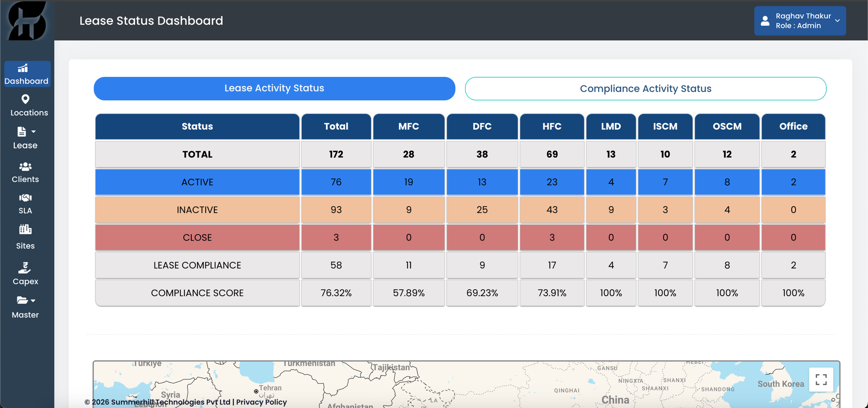Go to Locations pin icon
Image resolution: width=868 pixels, height=408 pixels.
click(x=26, y=99)
